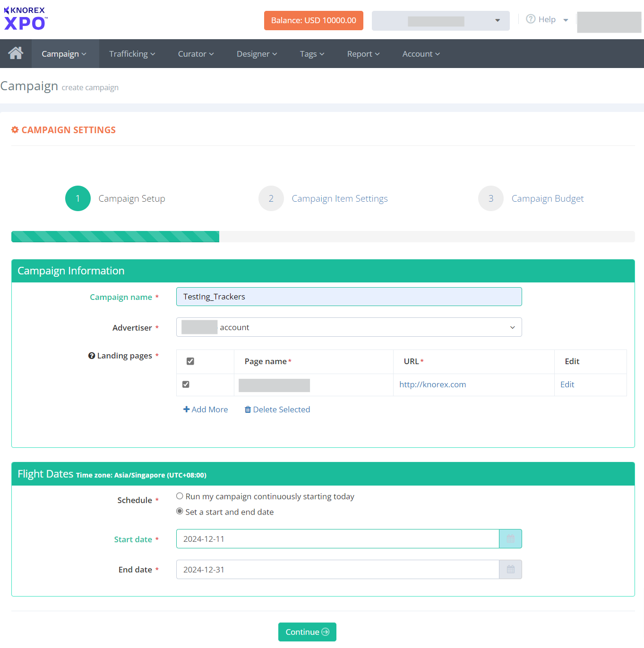This screenshot has height=648, width=644.
Task: Expand the Trafficking menu
Action: [132, 54]
